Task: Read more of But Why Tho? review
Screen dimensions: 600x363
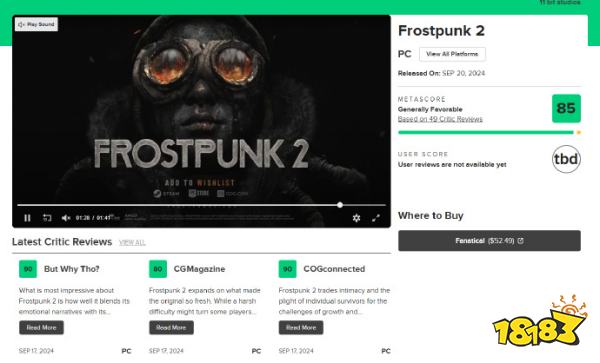Action: pyautogui.click(x=41, y=328)
